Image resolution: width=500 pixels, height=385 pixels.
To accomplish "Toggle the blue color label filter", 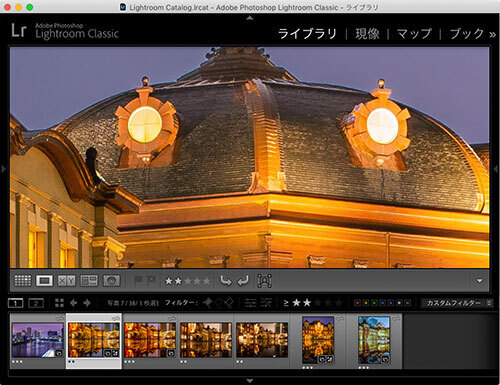I will point(383,303).
